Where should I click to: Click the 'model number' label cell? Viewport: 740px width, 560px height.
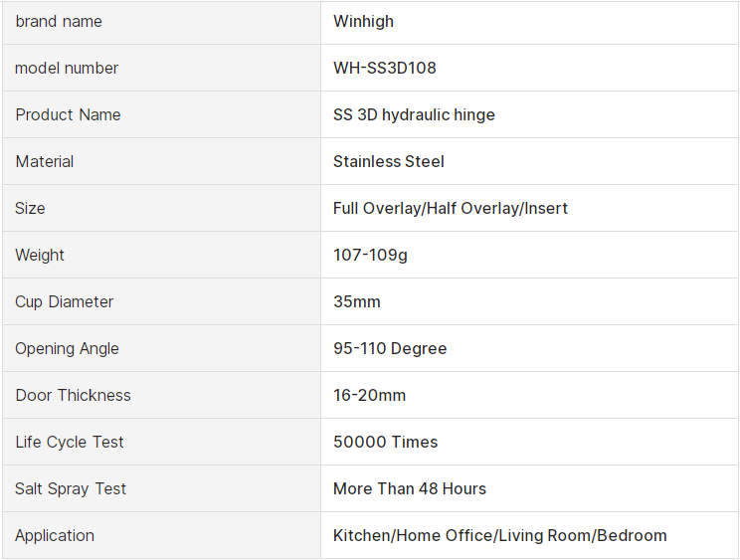coord(67,68)
